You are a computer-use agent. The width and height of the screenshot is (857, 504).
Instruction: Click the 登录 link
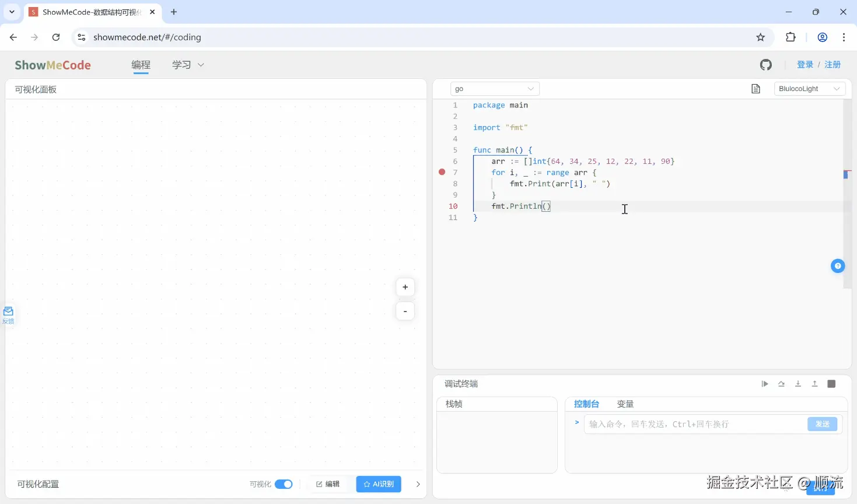[x=805, y=65]
